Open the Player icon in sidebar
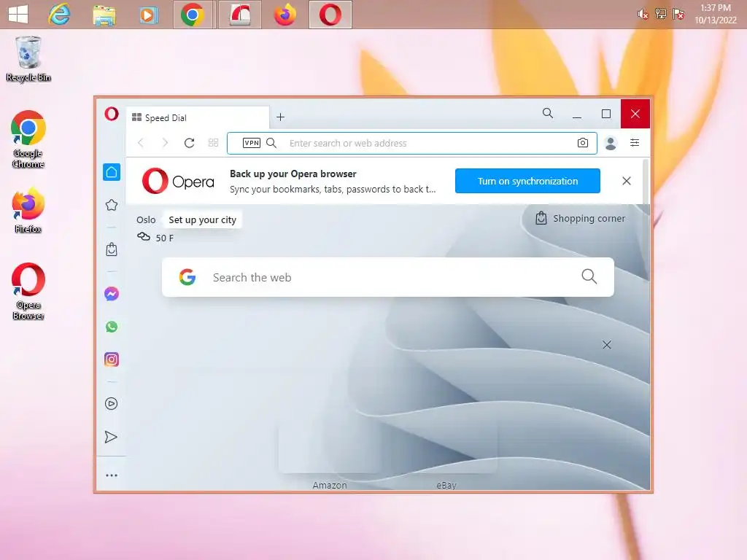Viewport: 747px width, 560px height. tap(111, 404)
